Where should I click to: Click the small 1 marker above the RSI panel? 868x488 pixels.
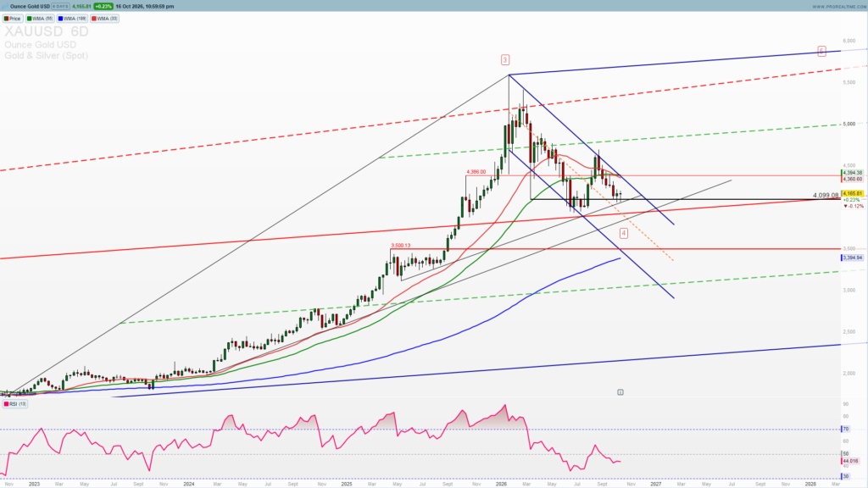tap(620, 392)
